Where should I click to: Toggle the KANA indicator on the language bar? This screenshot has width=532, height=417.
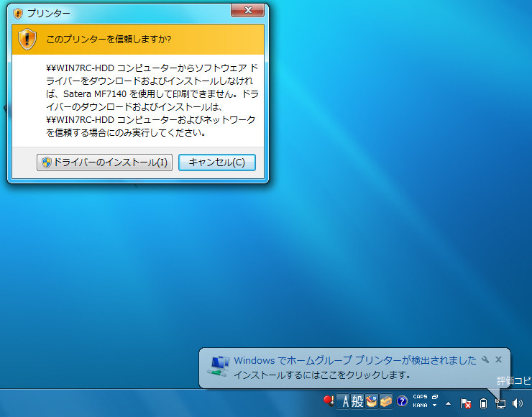[x=420, y=405]
